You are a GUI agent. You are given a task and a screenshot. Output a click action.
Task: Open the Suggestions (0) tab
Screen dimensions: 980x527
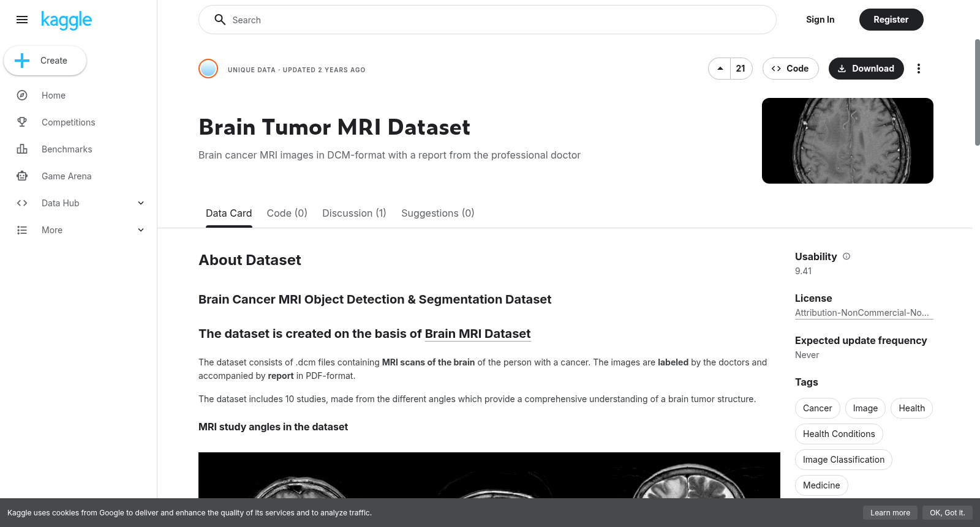[437, 213]
